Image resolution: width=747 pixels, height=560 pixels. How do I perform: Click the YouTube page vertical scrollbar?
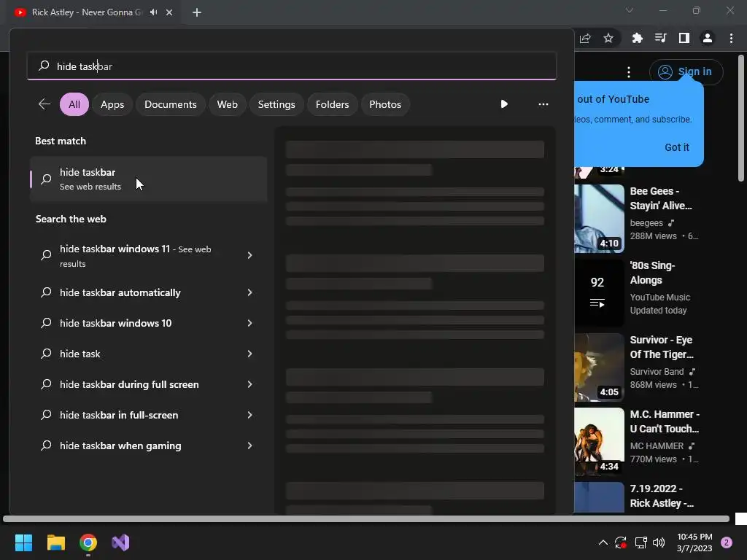(x=741, y=118)
